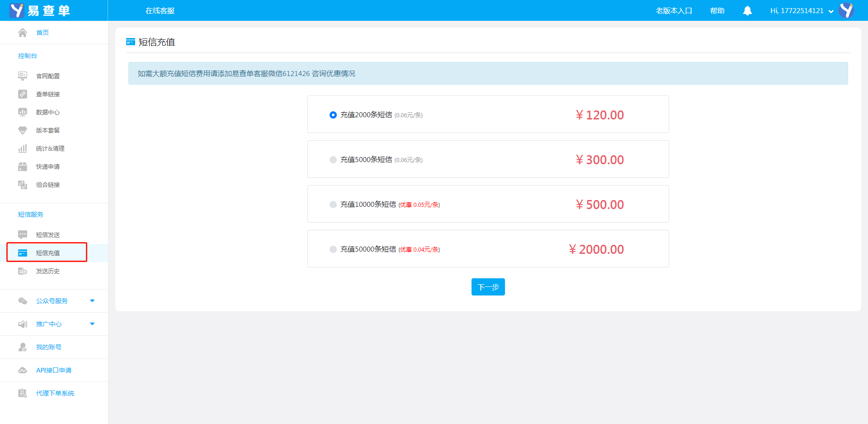Click the 快递申请 package icon
Screen dimensions: 868x424
(x=23, y=167)
